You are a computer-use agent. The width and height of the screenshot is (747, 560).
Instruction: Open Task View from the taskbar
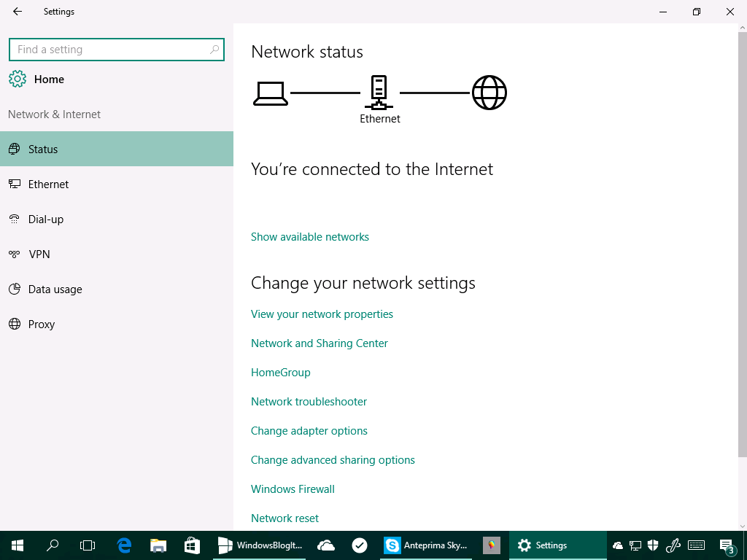tap(88, 545)
